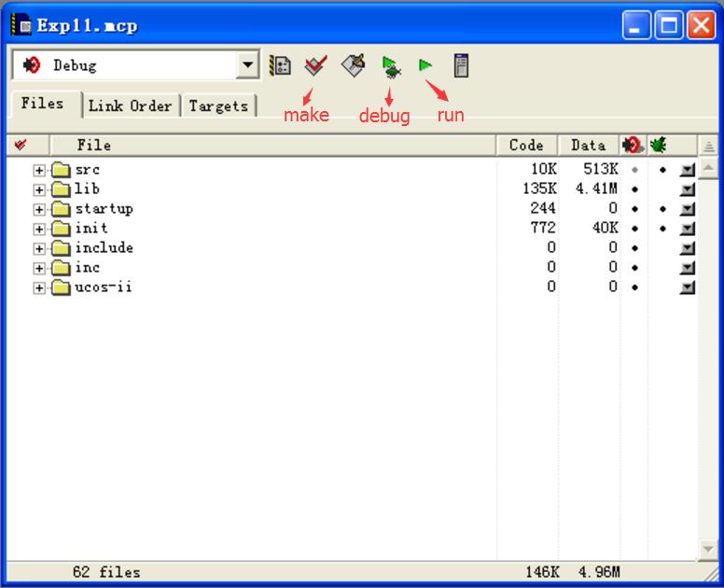Click the ucos-ii folder icon

pos(61,287)
